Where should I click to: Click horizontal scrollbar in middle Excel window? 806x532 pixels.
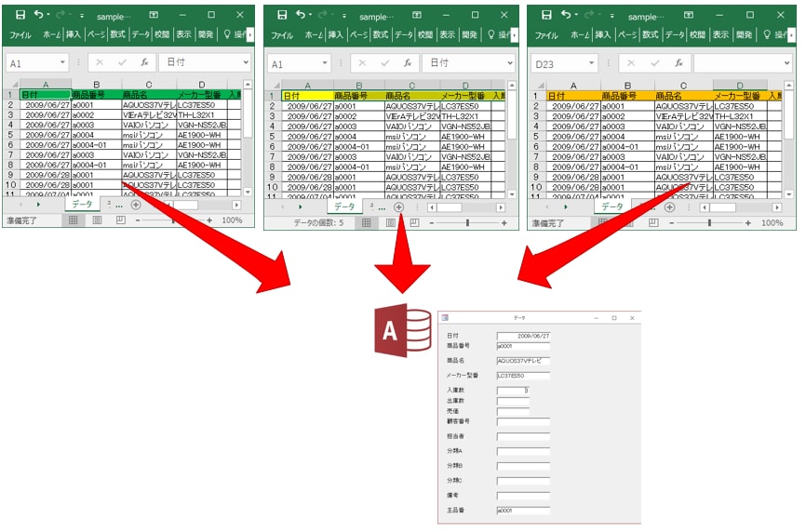[450, 207]
